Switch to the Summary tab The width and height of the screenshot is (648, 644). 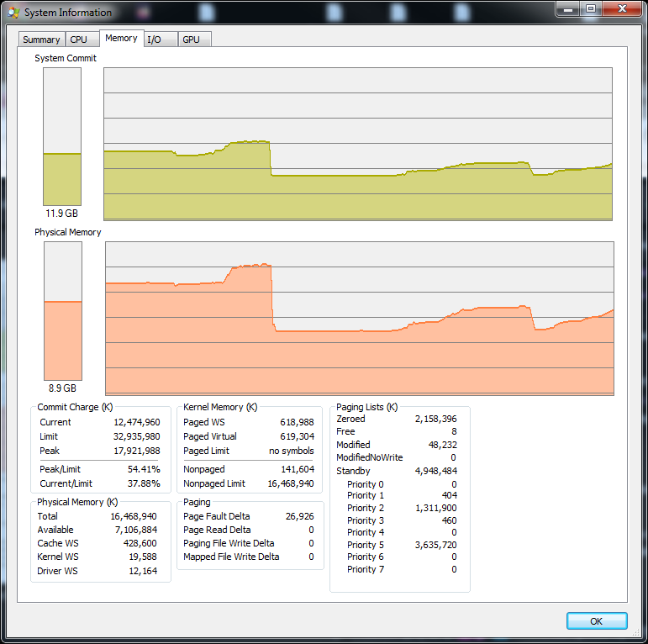41,40
